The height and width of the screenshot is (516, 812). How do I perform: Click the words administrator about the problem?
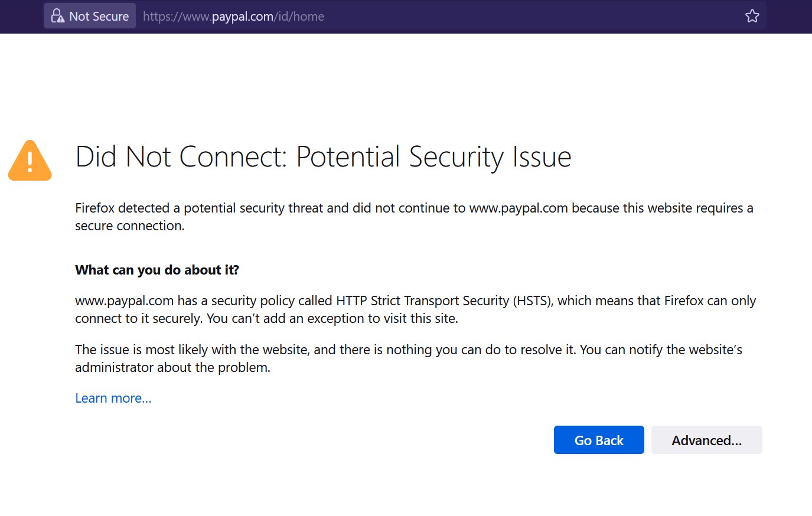pyautogui.click(x=172, y=368)
